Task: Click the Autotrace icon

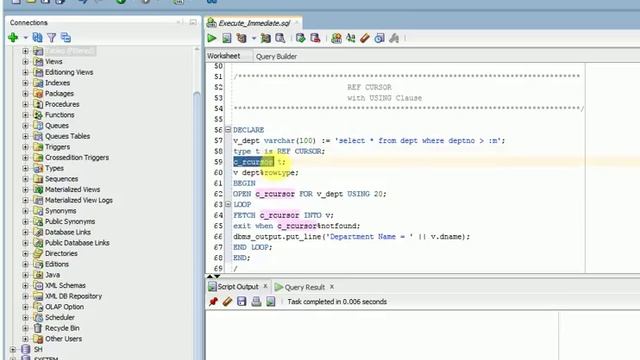Action: tap(266, 38)
